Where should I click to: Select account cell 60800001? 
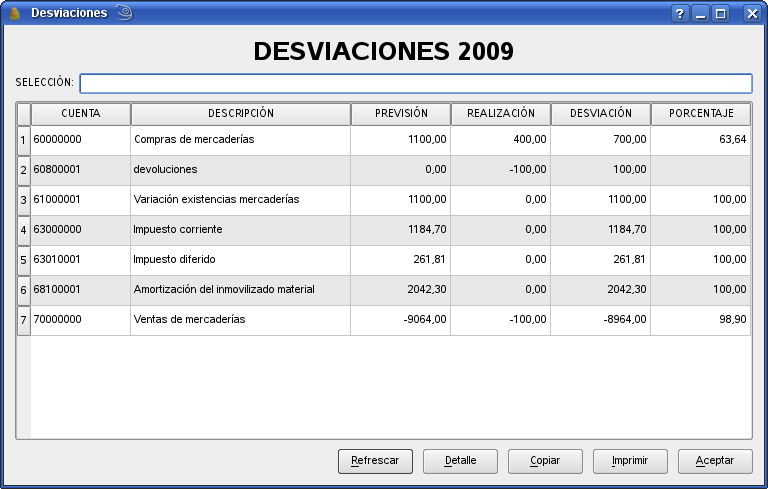[x=81, y=171]
